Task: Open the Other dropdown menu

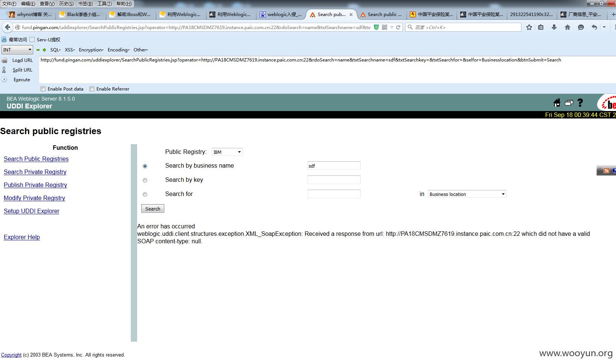Action: pos(141,50)
